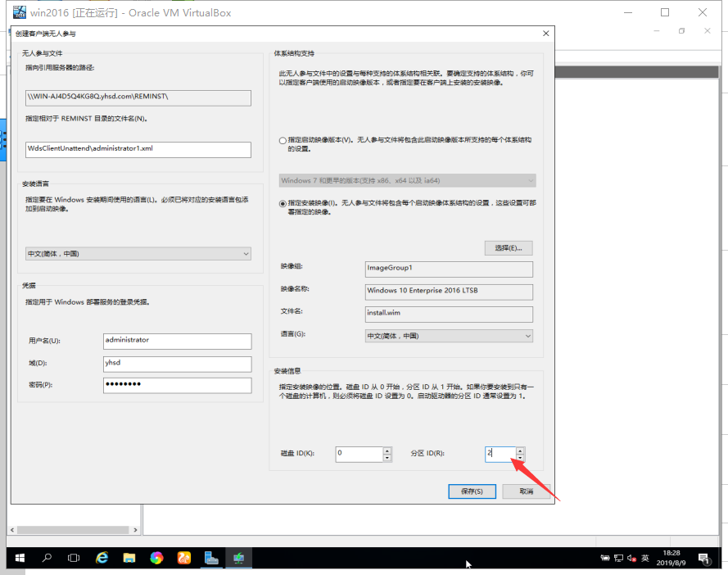The height and width of the screenshot is (575, 728).
Task: Click the administrator1.xml file name field
Action: click(138, 150)
